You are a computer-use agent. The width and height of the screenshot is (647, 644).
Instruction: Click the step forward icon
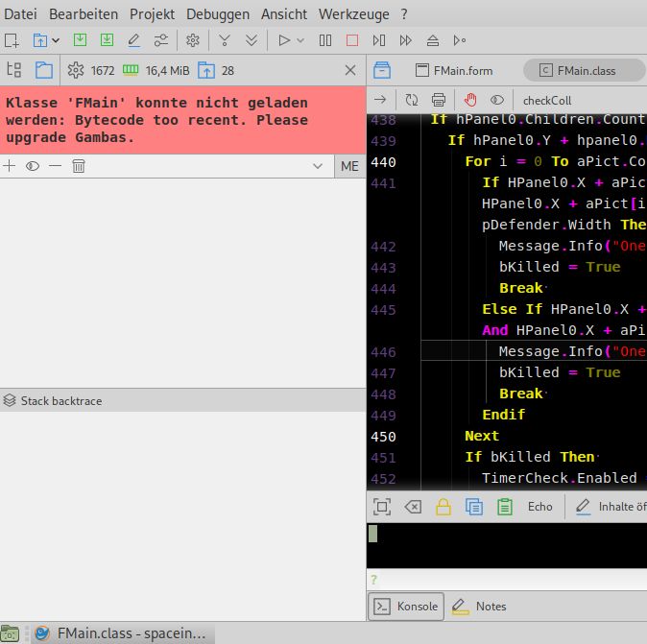[406, 40]
